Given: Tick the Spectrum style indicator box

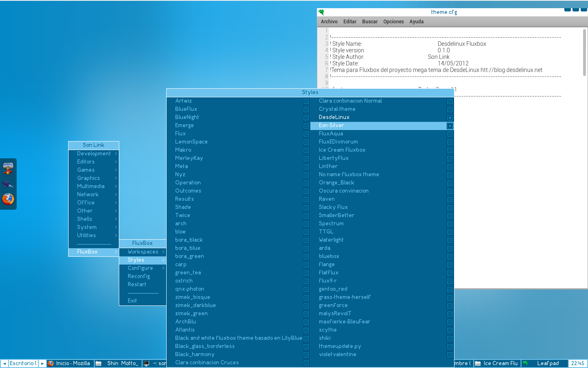Looking at the screenshot, I should point(450,224).
